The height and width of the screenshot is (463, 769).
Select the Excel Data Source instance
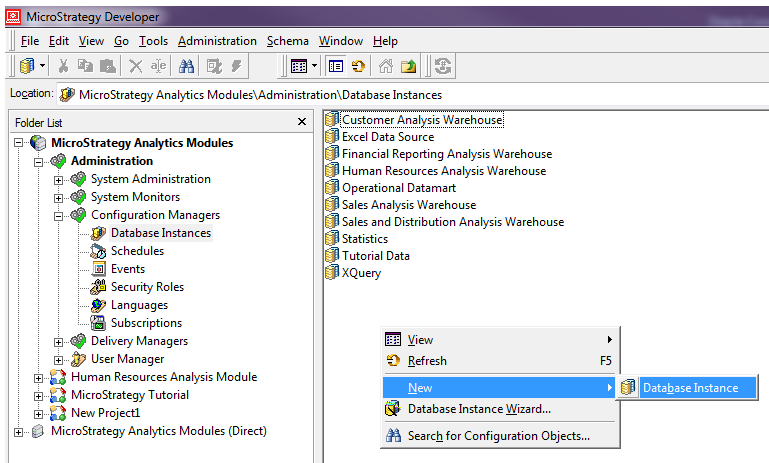pos(387,137)
